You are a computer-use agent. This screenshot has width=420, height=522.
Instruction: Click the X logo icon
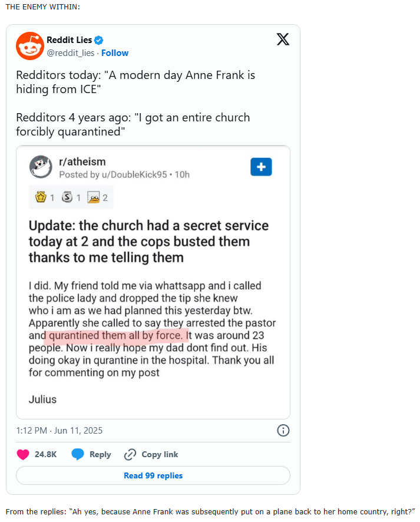pos(283,39)
